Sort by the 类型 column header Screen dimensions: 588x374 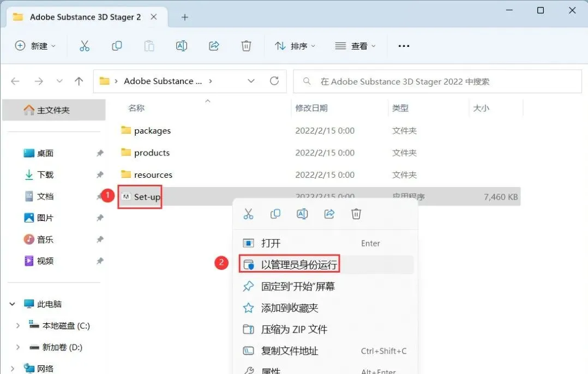tap(400, 108)
